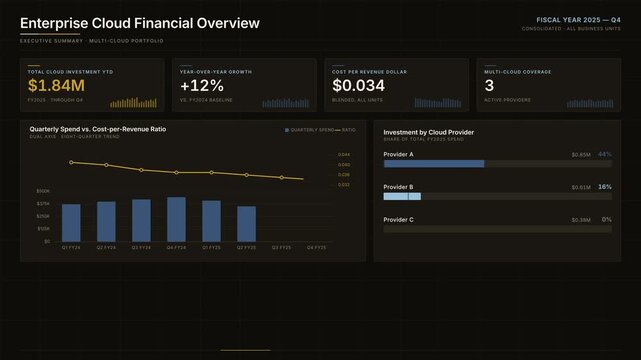The height and width of the screenshot is (360, 641).
Task: Click the 'Dual Axis · Eight-Quarter Trend' subtitle
Action: pos(74,136)
